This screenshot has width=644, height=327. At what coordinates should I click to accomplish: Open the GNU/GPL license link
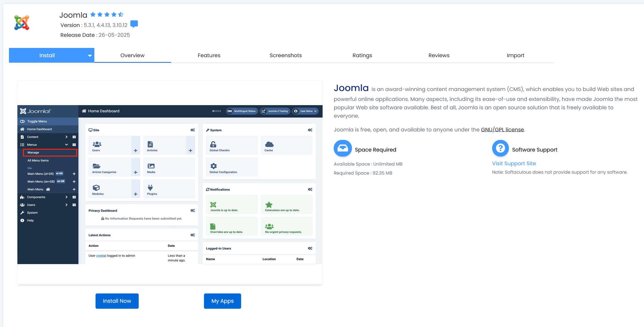click(x=502, y=130)
